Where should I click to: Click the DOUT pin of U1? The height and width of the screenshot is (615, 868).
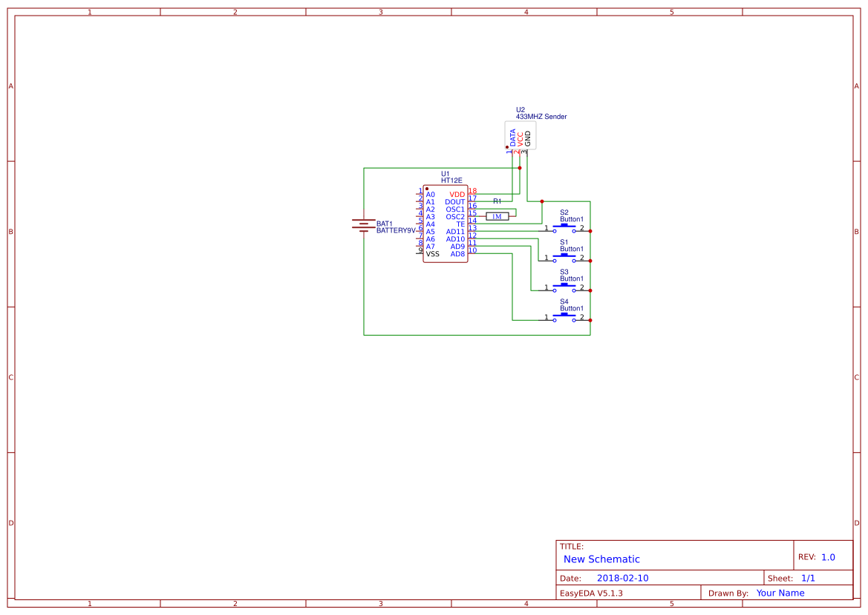pyautogui.click(x=455, y=201)
